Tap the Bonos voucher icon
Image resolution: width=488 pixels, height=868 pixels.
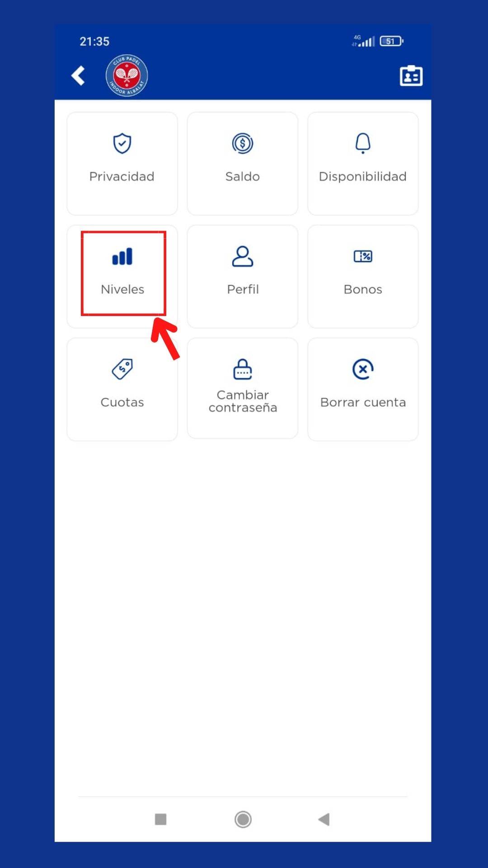[x=363, y=256]
